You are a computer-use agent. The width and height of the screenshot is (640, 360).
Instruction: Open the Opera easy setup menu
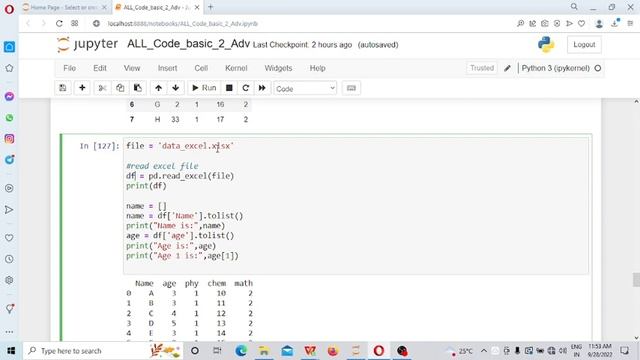[630, 24]
